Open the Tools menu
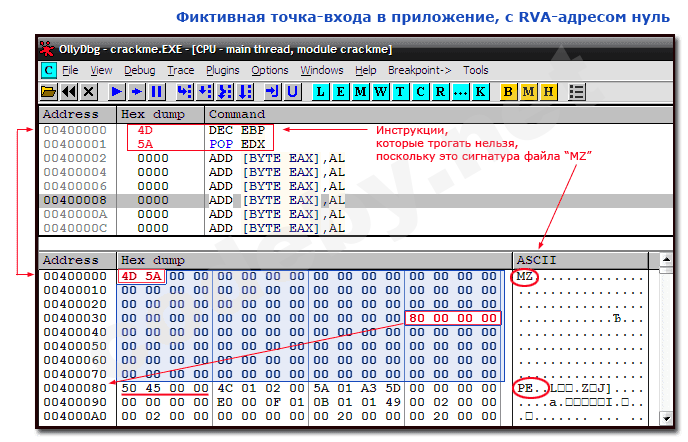Screen dimensions: 688x442 pyautogui.click(x=476, y=70)
